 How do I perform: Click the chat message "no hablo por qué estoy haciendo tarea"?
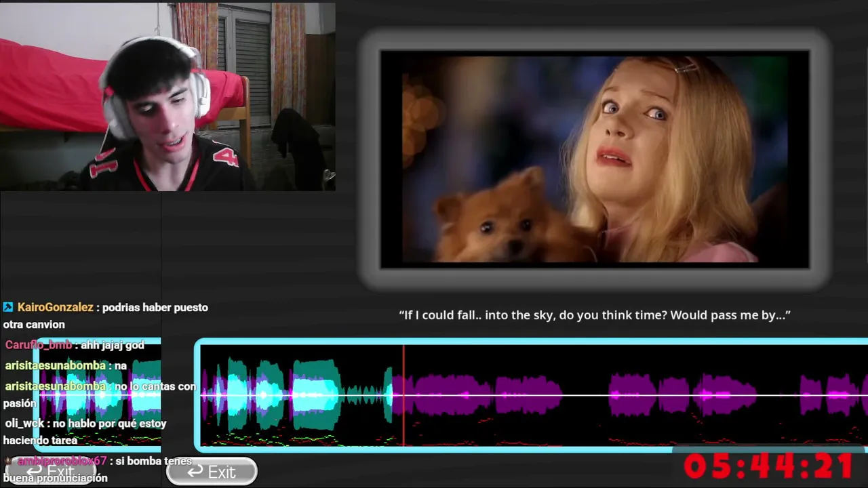coord(85,432)
